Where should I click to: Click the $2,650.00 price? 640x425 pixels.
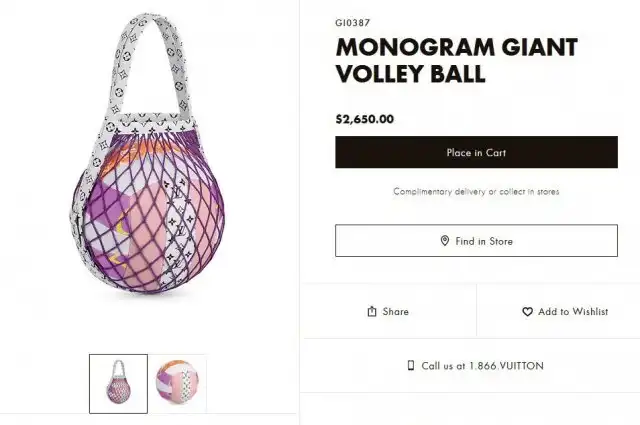[365, 119]
